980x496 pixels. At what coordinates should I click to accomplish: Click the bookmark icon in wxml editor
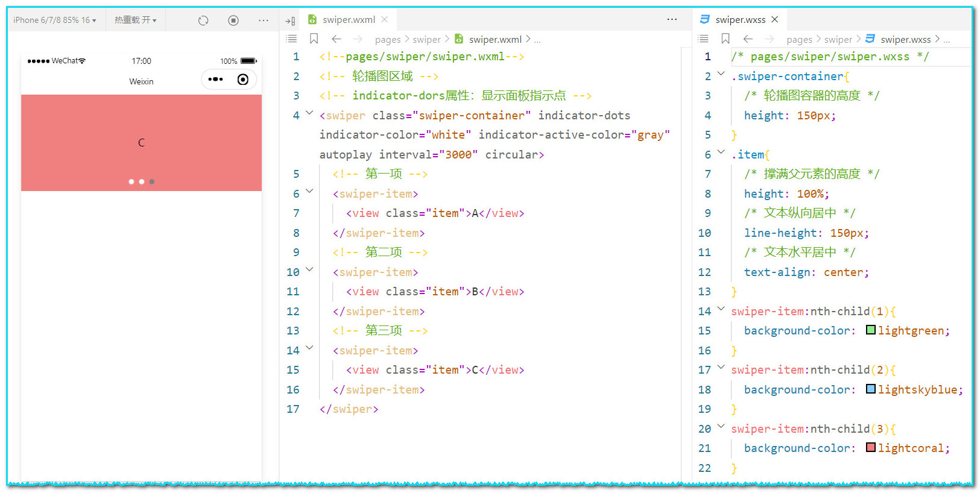314,39
